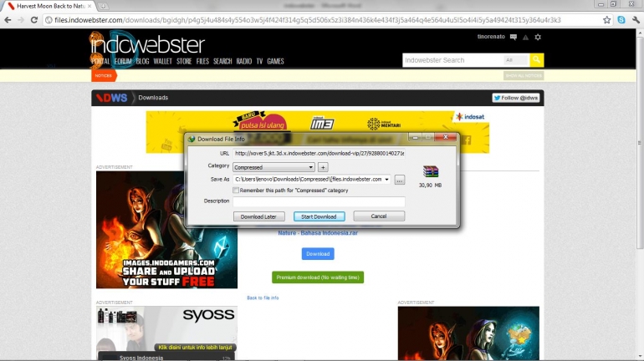The width and height of the screenshot is (644, 361).
Task: Click the browser back arrow
Action: (8, 19)
